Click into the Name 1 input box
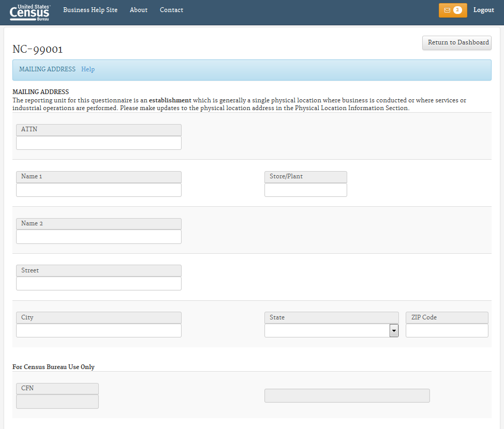 pyautogui.click(x=99, y=190)
